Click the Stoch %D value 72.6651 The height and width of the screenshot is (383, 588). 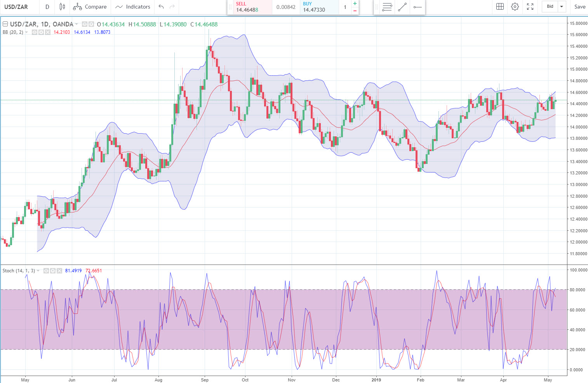tap(94, 271)
